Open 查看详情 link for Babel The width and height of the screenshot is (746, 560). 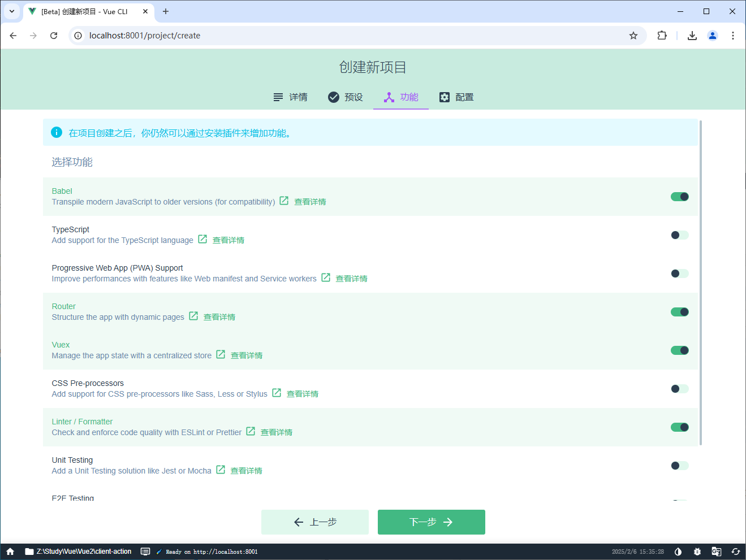point(310,202)
